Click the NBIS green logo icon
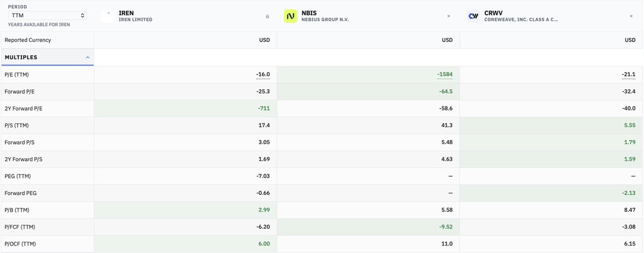The width and height of the screenshot is (644, 253). click(x=290, y=16)
